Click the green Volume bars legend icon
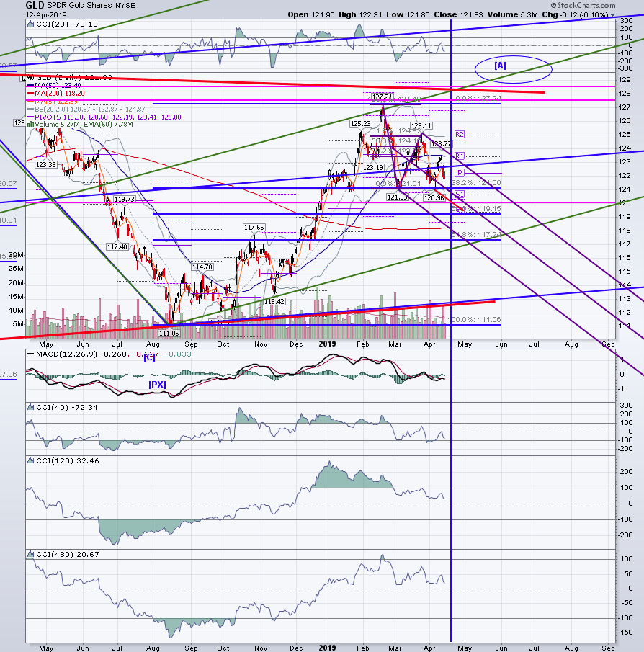The image size is (644, 652). (x=30, y=125)
